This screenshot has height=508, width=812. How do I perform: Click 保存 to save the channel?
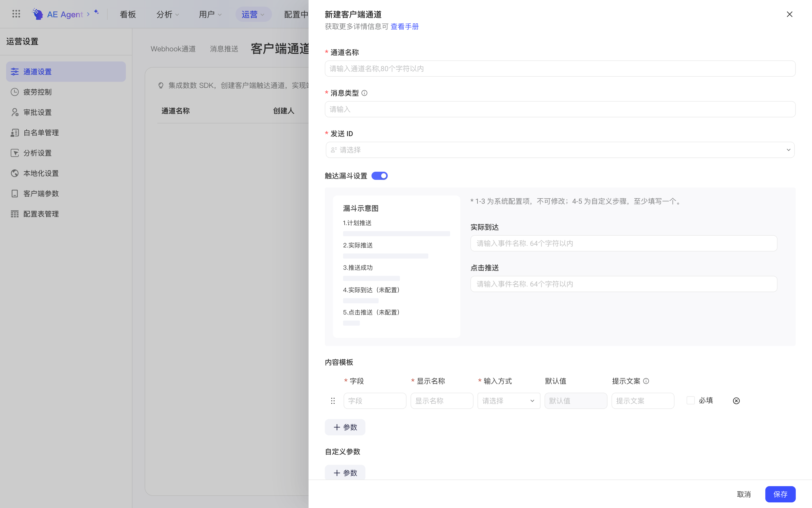(780, 494)
